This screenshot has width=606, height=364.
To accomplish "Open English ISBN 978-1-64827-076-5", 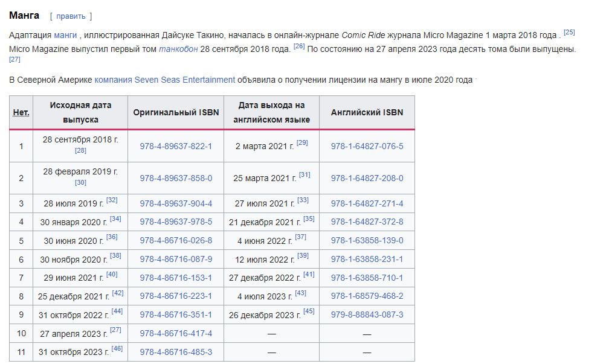I will (x=367, y=146).
